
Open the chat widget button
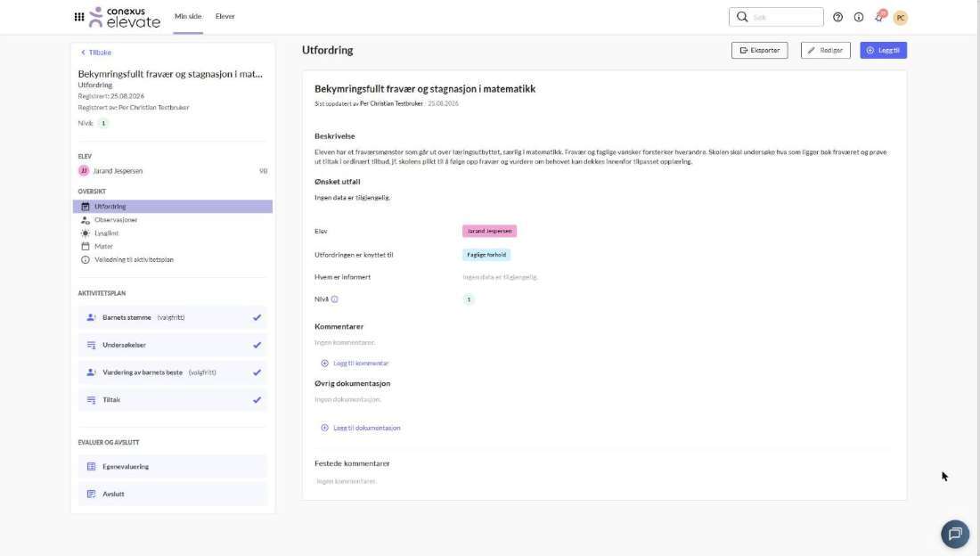(955, 534)
